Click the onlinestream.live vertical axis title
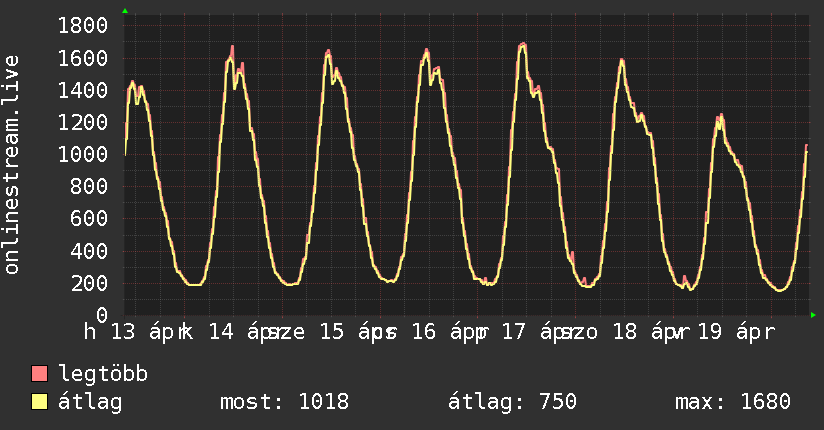 click(13, 164)
